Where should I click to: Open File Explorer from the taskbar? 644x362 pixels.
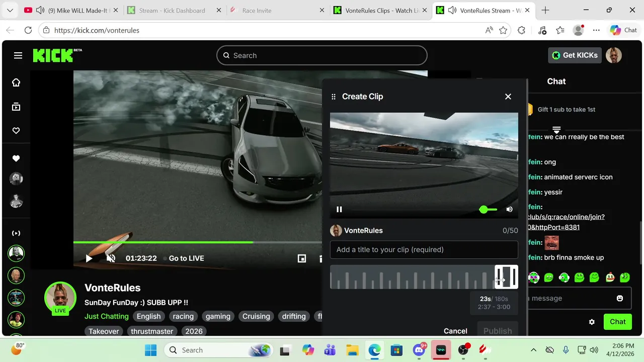352,350
